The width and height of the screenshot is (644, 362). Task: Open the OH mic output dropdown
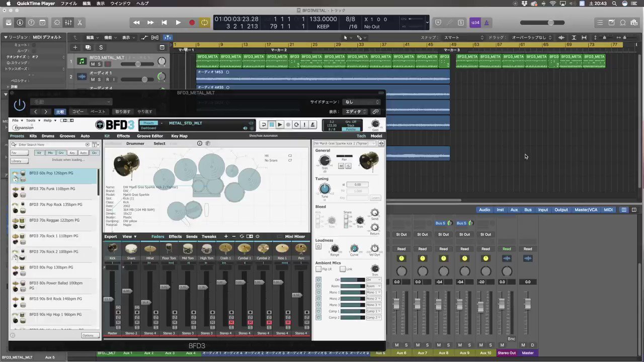tap(373, 280)
